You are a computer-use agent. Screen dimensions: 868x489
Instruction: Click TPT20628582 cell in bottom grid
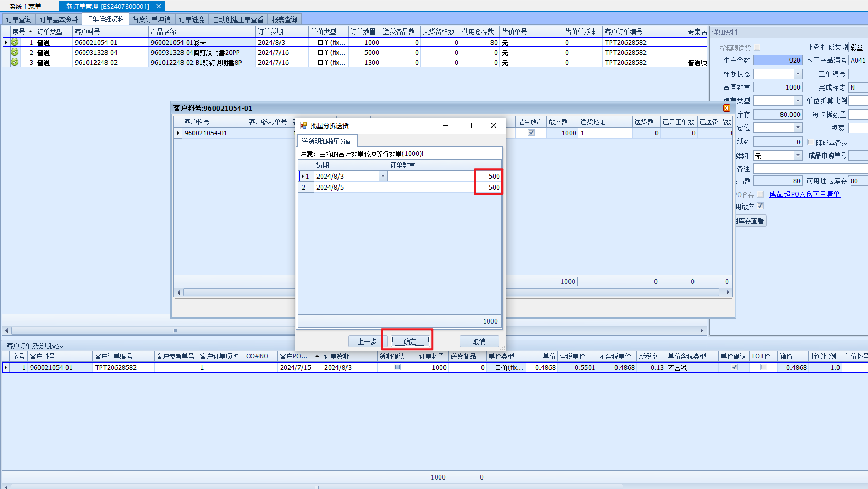tap(123, 367)
